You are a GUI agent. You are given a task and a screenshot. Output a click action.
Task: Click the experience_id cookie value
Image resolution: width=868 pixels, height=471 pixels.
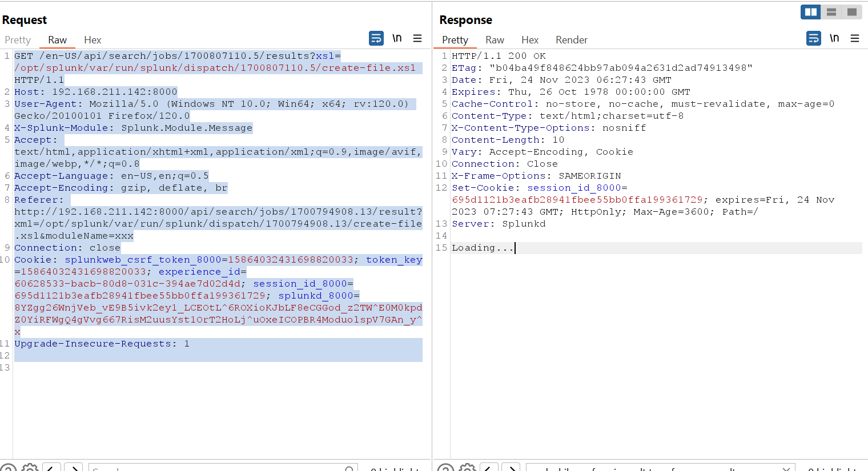click(127, 284)
